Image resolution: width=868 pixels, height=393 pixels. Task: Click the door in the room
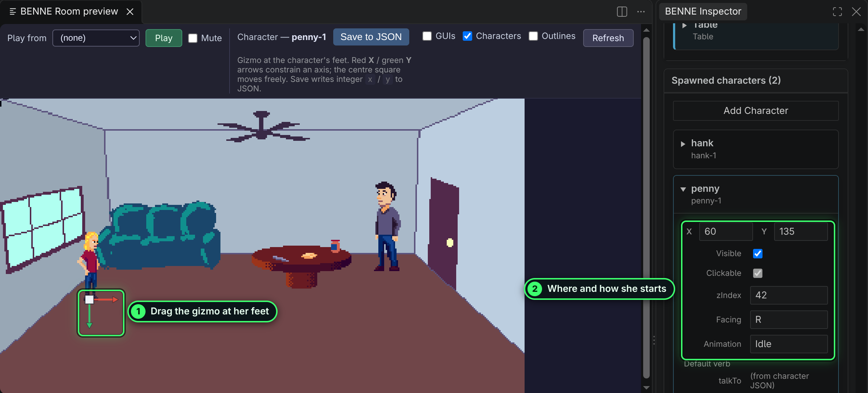(443, 233)
